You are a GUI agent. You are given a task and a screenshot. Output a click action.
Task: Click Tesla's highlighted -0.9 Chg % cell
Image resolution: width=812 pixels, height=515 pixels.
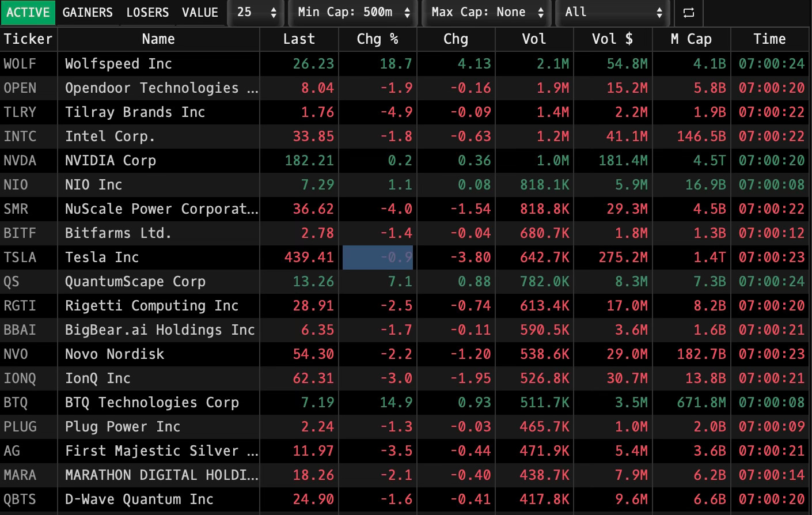pos(378,257)
